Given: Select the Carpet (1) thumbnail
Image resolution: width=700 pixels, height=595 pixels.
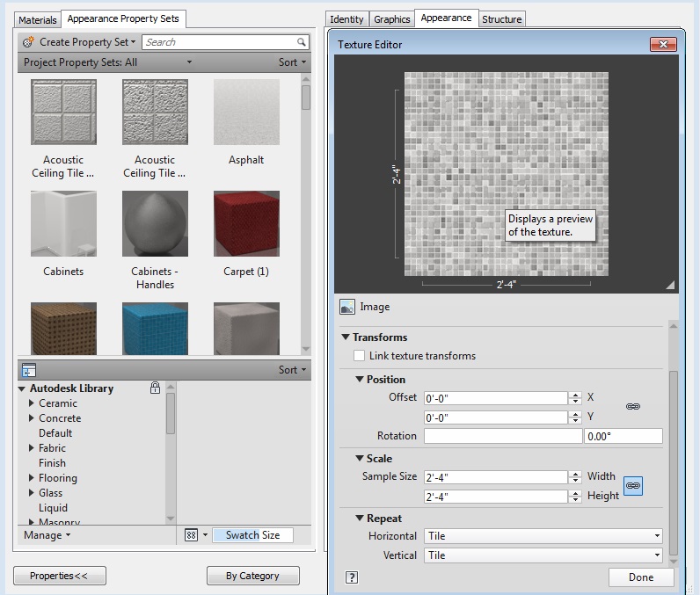Looking at the screenshot, I should (246, 224).
